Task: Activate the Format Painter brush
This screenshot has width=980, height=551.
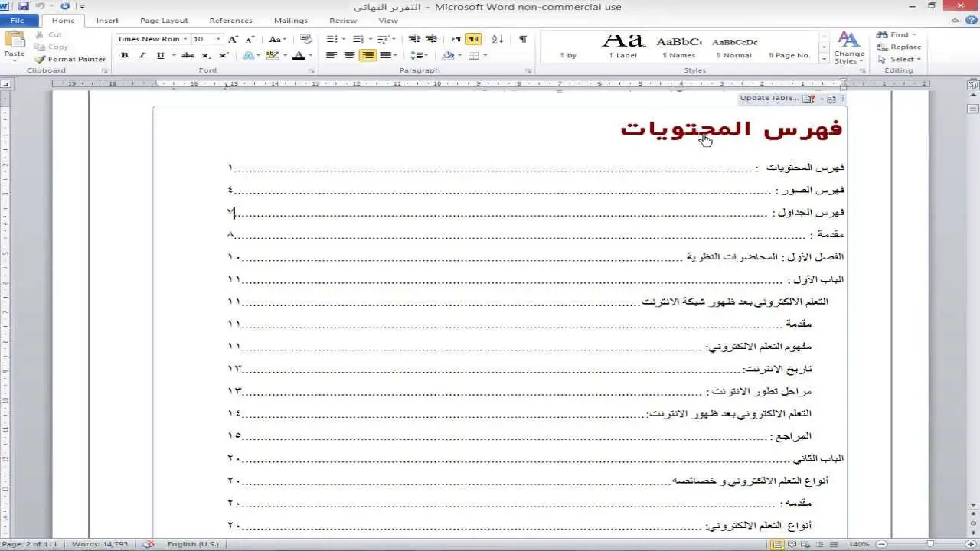Action: 70,59
